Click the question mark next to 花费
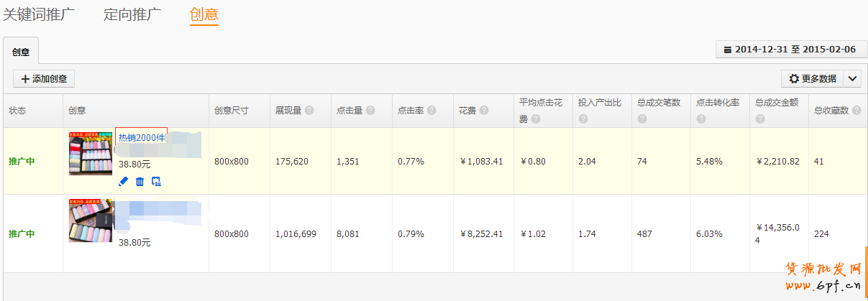Viewport: 868px width, 301px height. [x=485, y=111]
